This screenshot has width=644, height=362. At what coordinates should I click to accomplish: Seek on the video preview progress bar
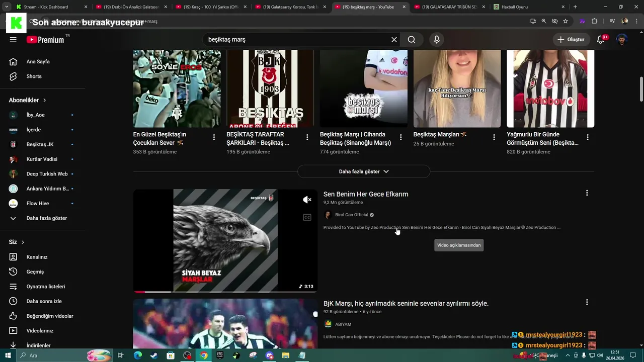pos(225,292)
